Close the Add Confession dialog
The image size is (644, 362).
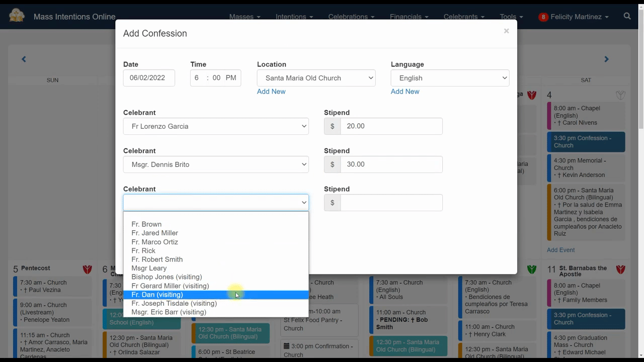(506, 31)
